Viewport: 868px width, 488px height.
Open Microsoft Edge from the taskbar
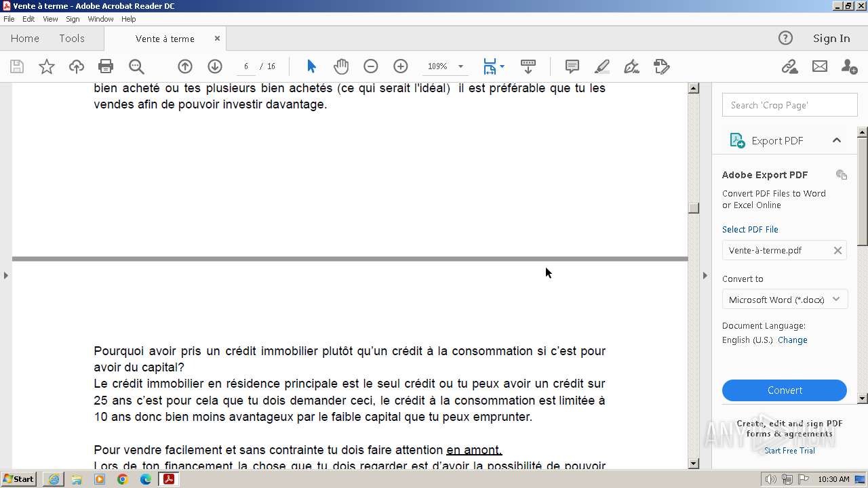[146, 479]
